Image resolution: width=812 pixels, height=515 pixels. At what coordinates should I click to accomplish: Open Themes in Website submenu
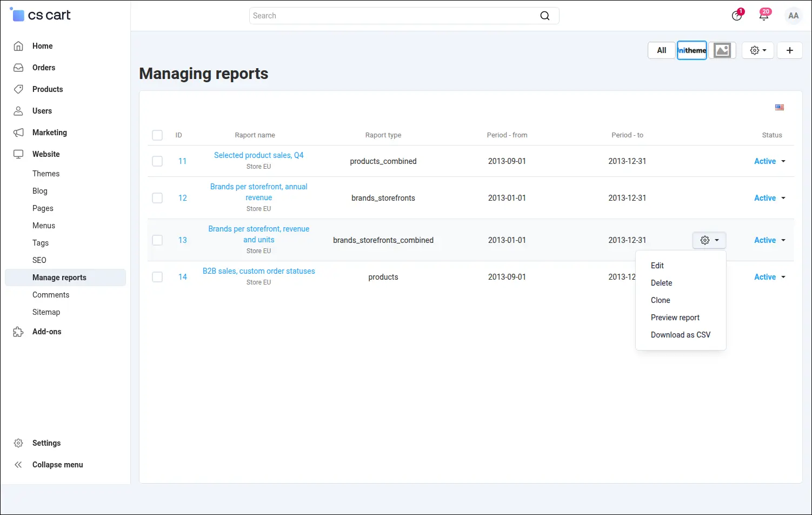pos(46,174)
